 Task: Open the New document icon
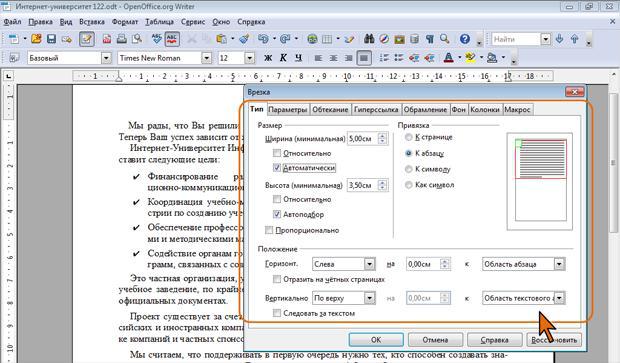(x=13, y=39)
